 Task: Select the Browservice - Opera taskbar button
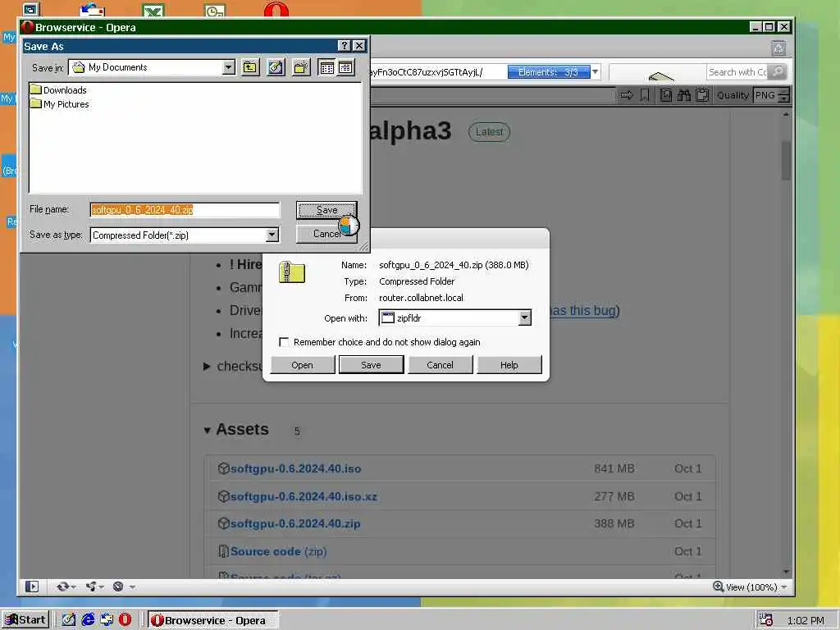212,620
